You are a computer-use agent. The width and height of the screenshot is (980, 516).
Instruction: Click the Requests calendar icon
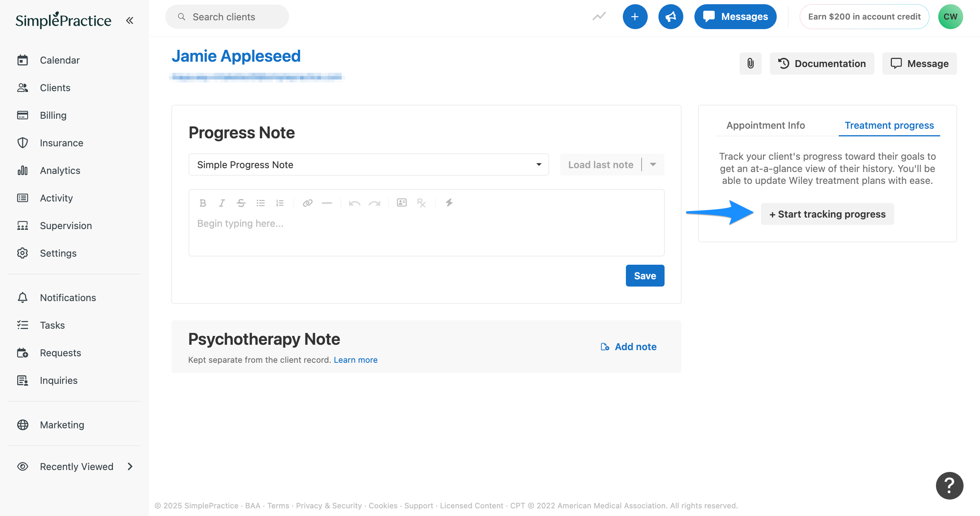pyautogui.click(x=23, y=353)
